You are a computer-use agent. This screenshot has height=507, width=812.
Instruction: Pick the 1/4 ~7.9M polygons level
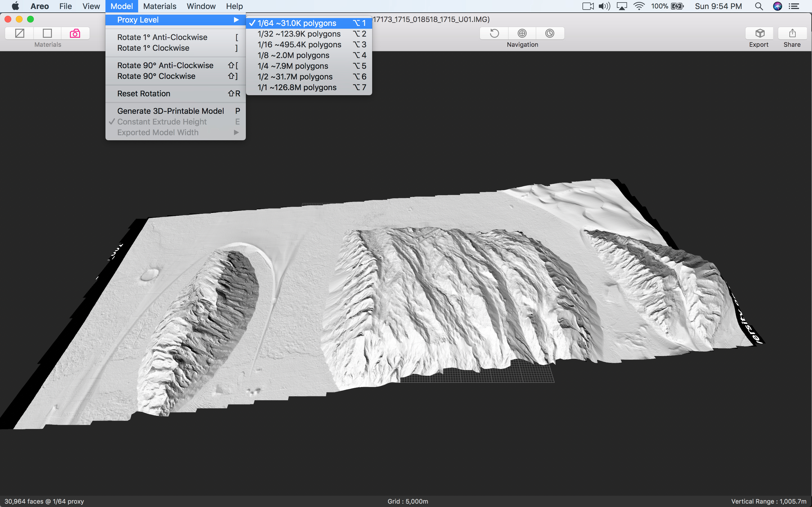tap(293, 66)
